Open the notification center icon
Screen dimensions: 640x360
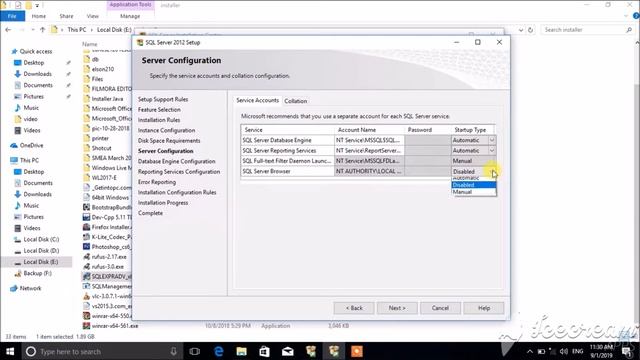point(628,352)
